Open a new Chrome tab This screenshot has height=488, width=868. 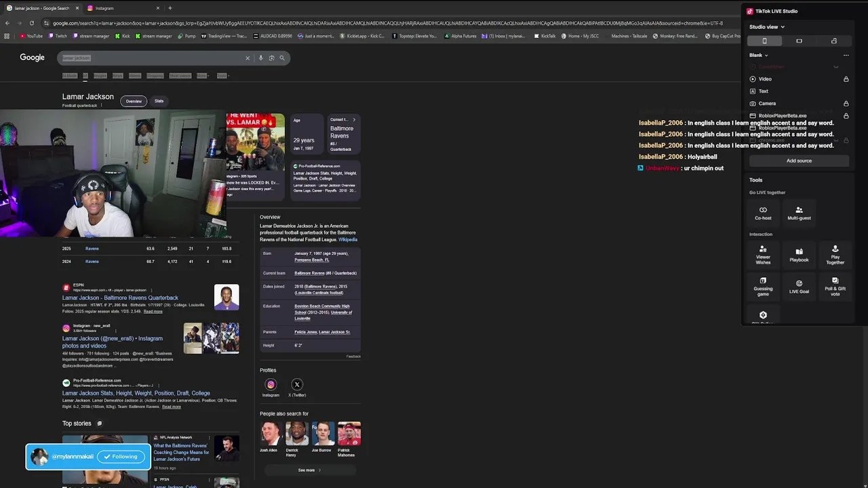[x=170, y=8]
